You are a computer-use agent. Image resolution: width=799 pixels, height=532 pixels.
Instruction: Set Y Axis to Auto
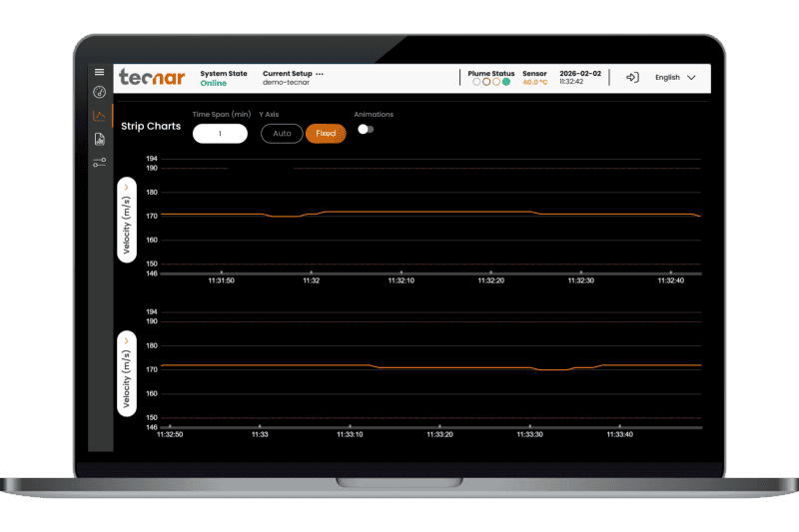click(282, 133)
